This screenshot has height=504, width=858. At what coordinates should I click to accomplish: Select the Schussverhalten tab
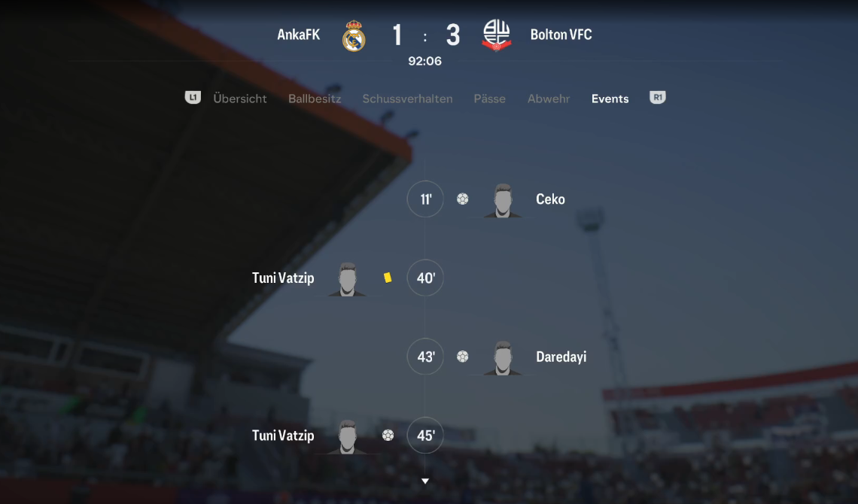pos(407,99)
